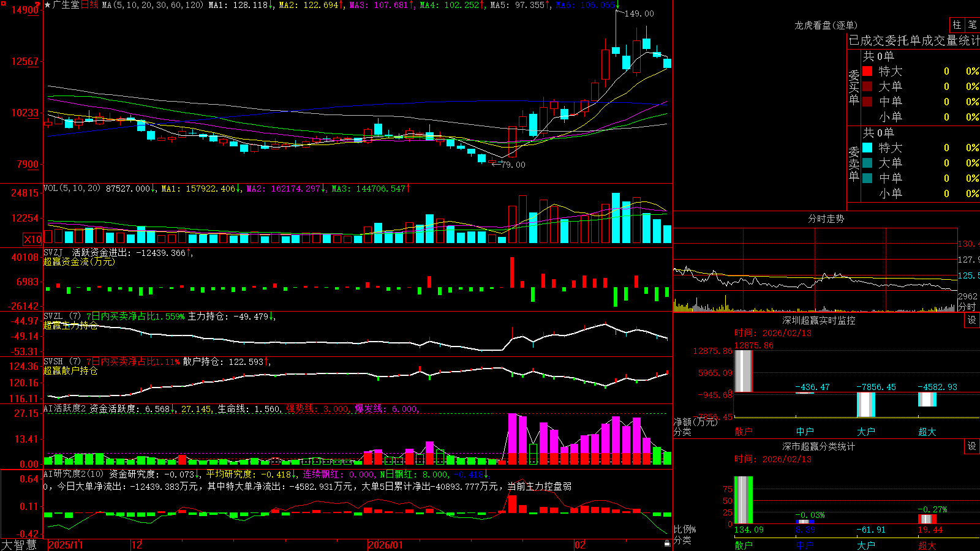
Task: Select the 2026/01 timeline marker
Action: (x=386, y=545)
